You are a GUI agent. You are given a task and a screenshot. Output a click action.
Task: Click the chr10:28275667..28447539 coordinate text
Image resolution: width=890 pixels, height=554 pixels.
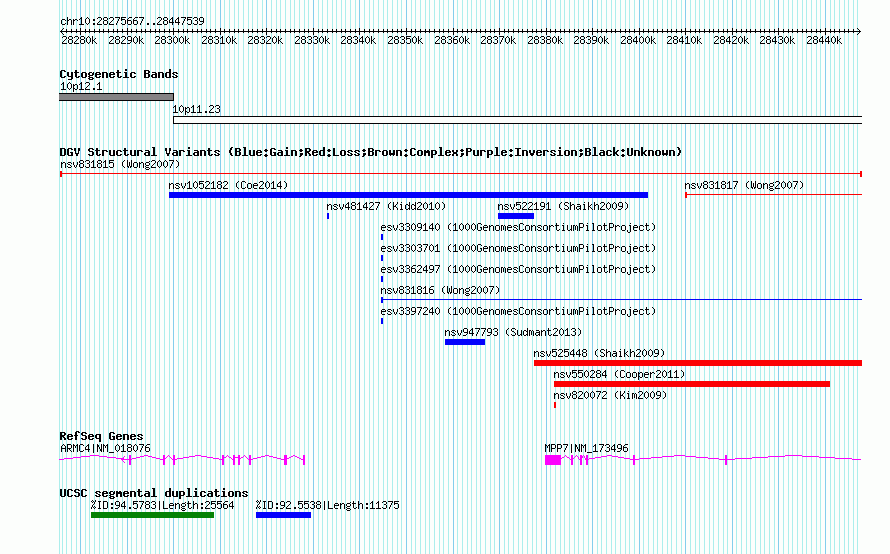point(132,21)
